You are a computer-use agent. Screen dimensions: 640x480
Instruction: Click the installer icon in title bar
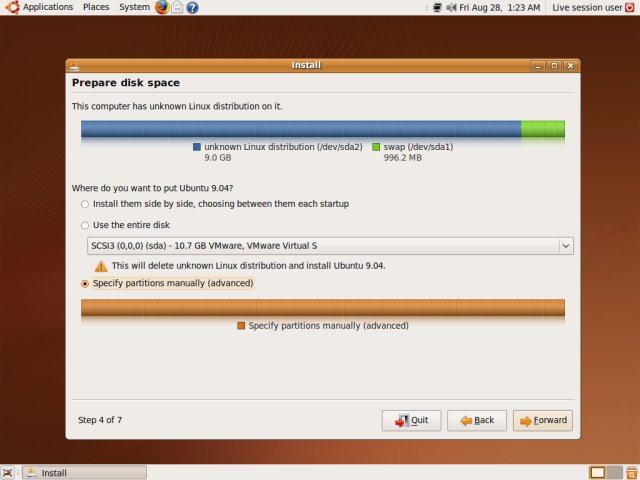point(74,66)
